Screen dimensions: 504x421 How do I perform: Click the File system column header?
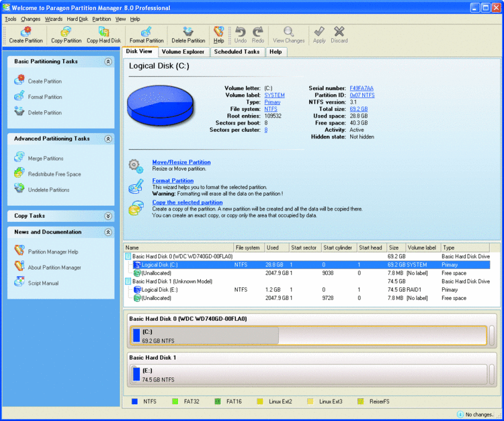tap(249, 247)
